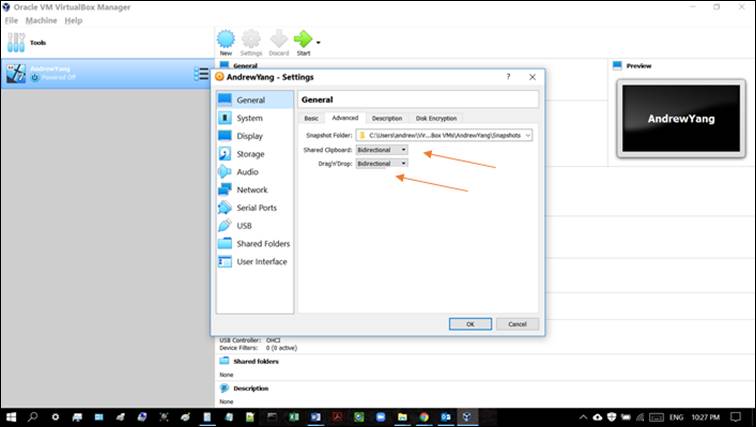
Task: Click the New machine toolbar icon
Action: (x=226, y=43)
